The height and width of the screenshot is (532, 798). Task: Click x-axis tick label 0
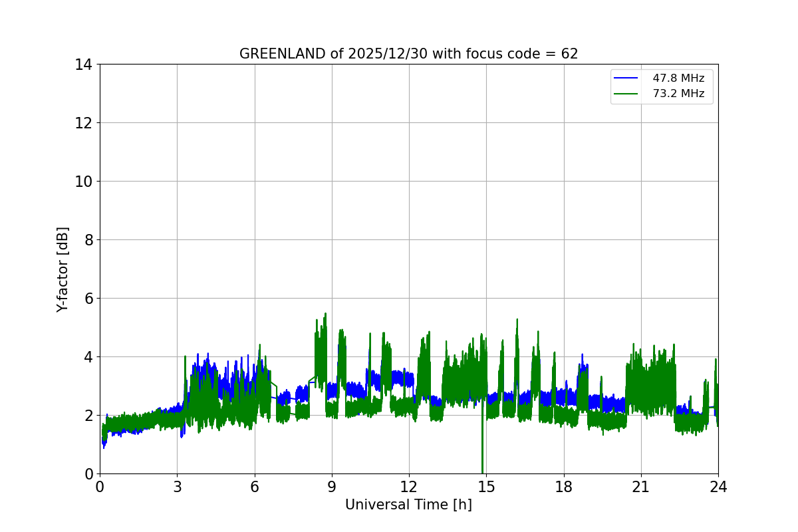100,487
